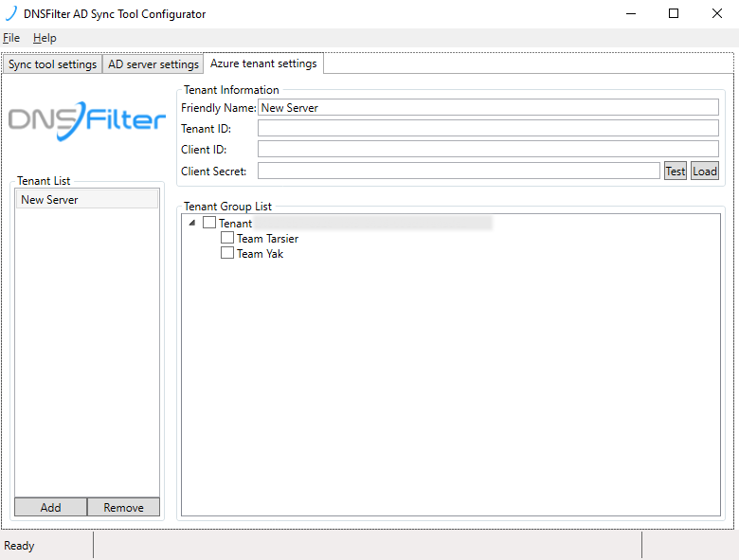
Task: Select the Team Yak tree label
Action: (x=260, y=254)
